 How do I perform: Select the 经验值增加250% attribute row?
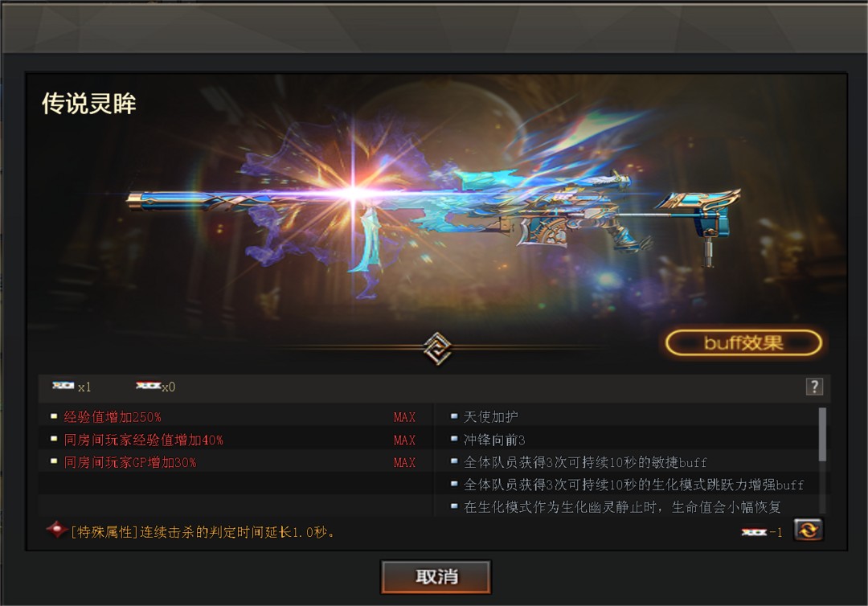pos(235,417)
